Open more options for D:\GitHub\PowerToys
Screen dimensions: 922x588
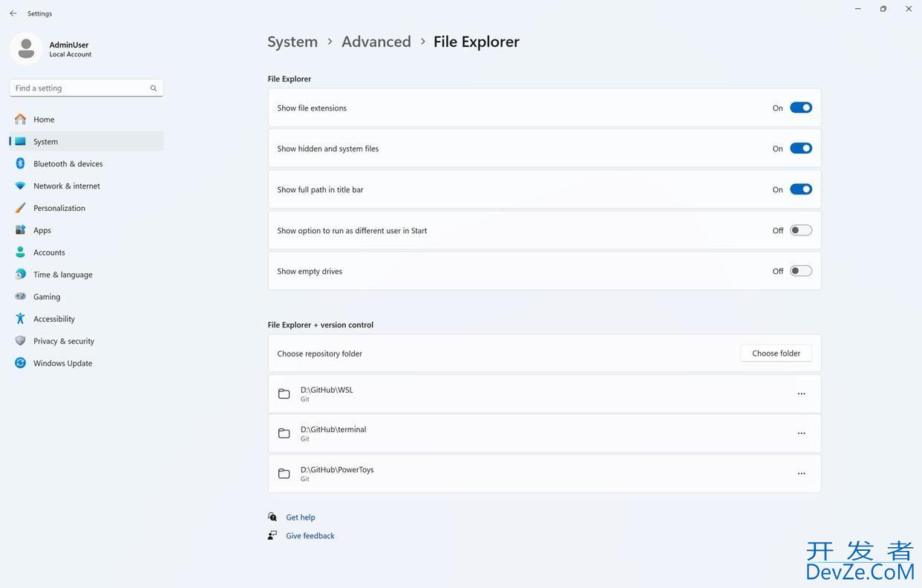pos(801,474)
